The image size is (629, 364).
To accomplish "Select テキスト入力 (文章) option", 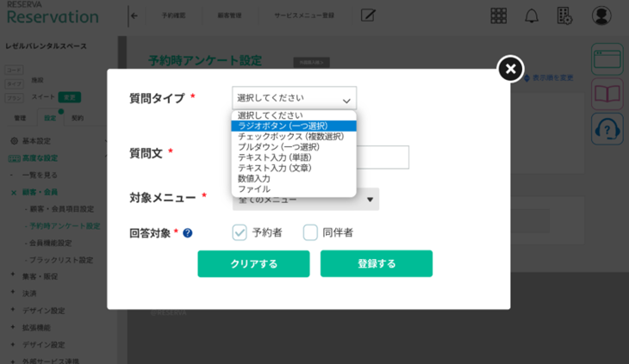I will point(275,168).
